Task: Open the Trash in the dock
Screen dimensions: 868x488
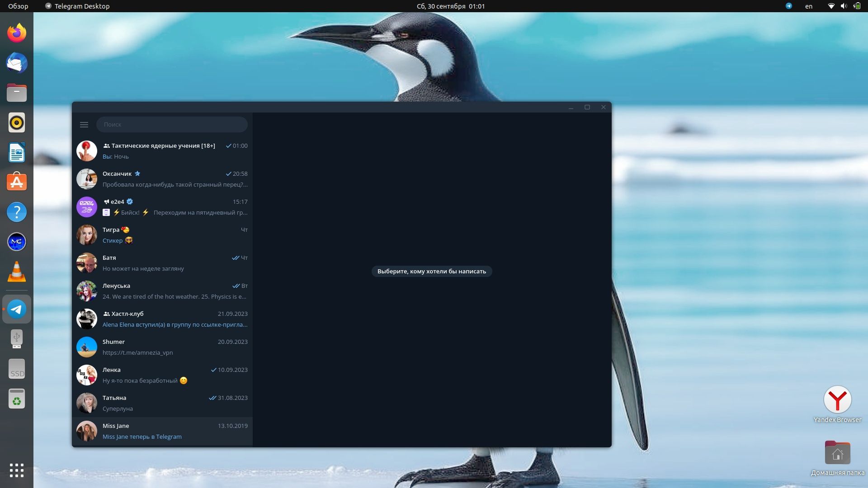Action: coord(17,399)
